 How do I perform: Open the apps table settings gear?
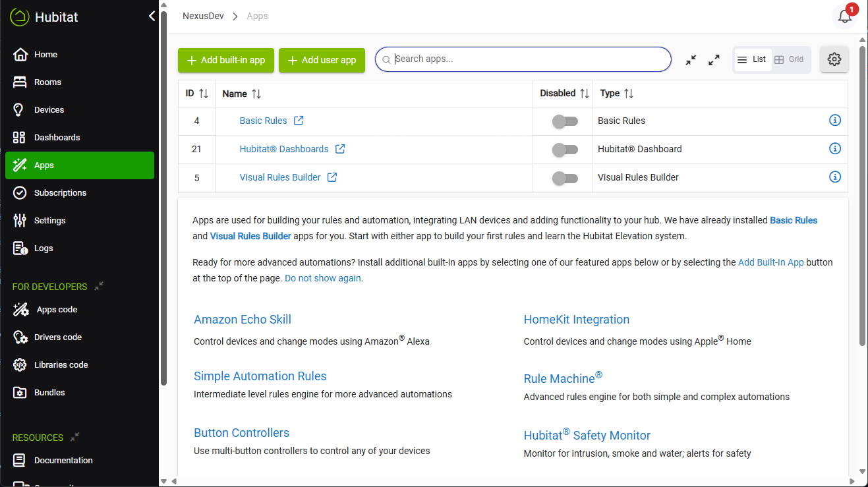(x=834, y=59)
